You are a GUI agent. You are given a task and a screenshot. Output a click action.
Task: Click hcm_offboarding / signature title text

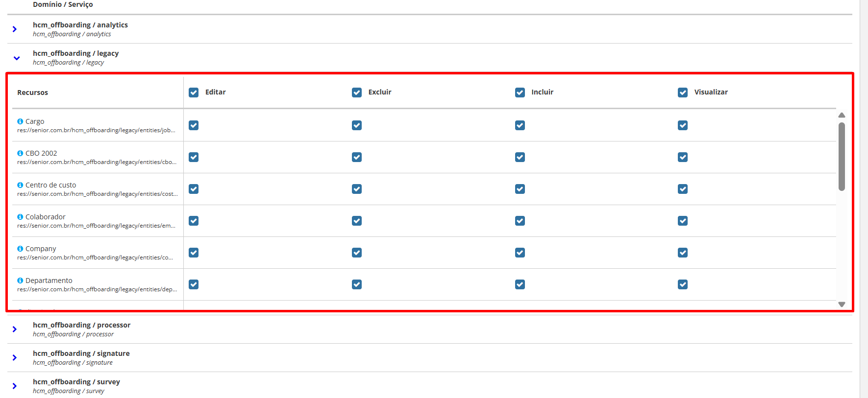(x=81, y=353)
